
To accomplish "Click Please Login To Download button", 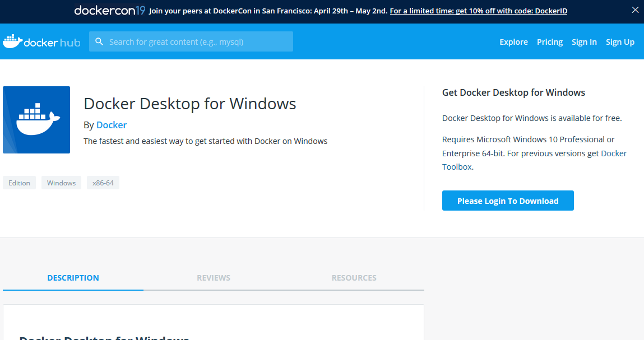I will pos(508,201).
